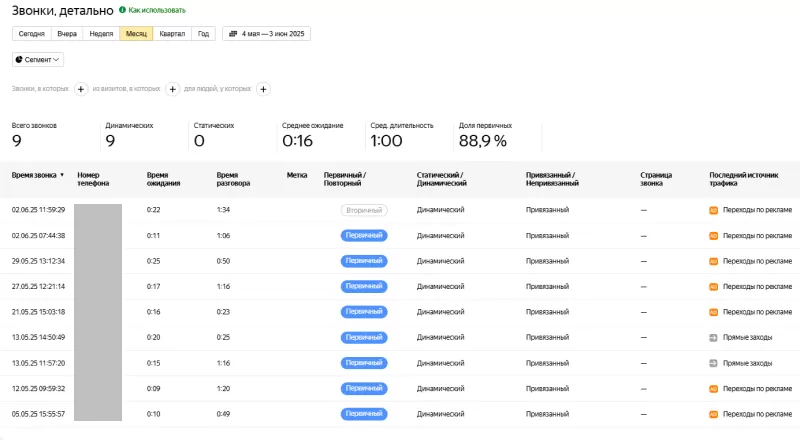
Task: Click "Время ожидания" column header
Action: pyautogui.click(x=163, y=179)
